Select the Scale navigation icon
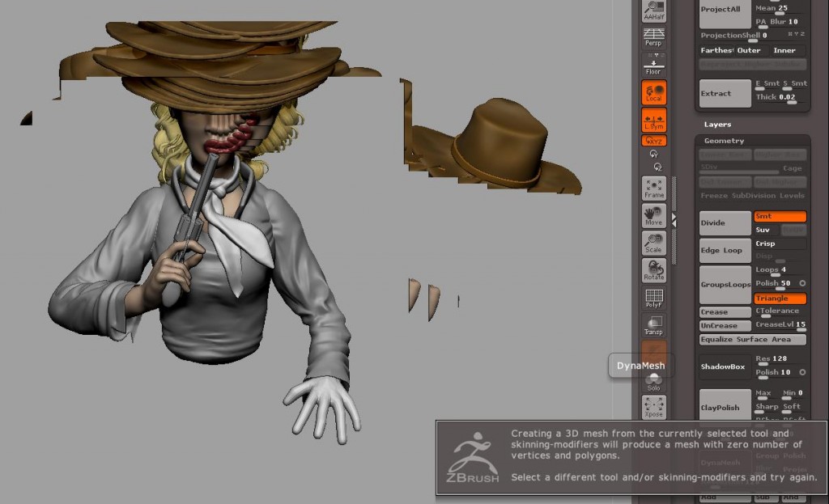The image size is (829, 504). pos(654,244)
